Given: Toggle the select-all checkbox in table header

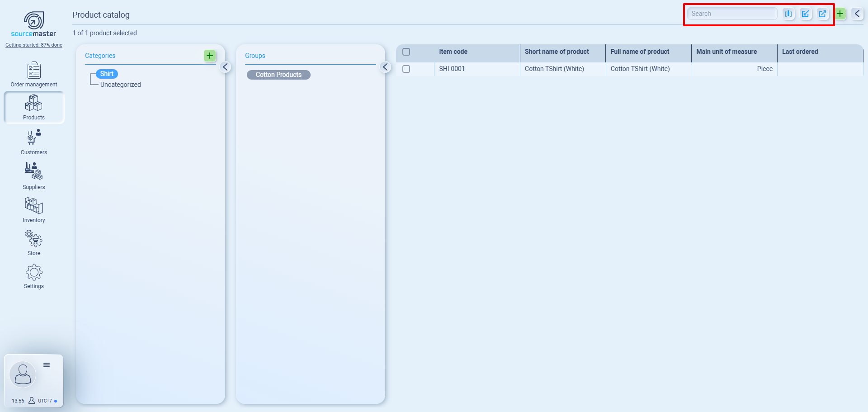Looking at the screenshot, I should (406, 52).
